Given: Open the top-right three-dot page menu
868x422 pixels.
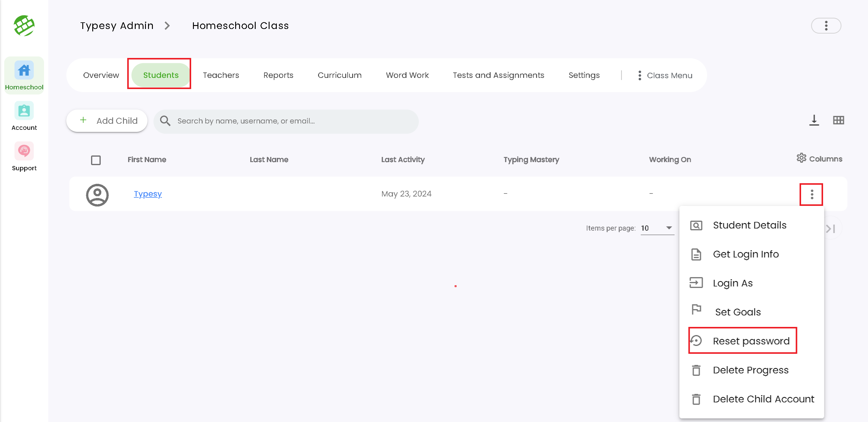Looking at the screenshot, I should [826, 26].
